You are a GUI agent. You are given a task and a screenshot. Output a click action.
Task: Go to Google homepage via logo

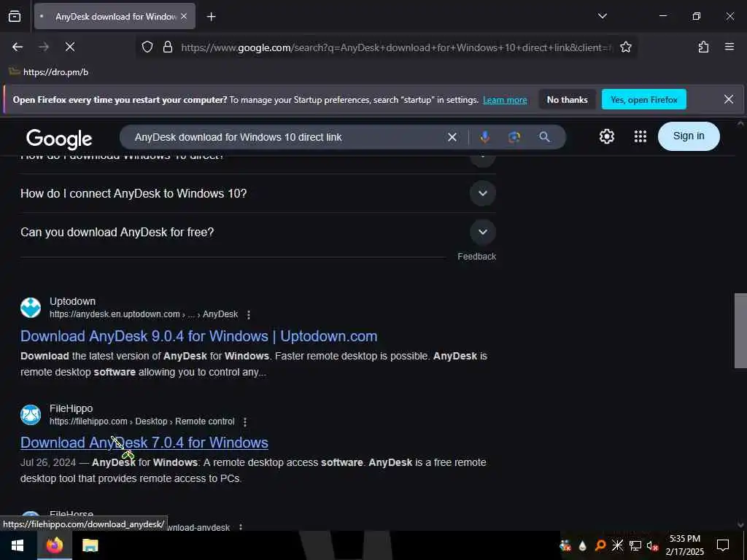(59, 139)
